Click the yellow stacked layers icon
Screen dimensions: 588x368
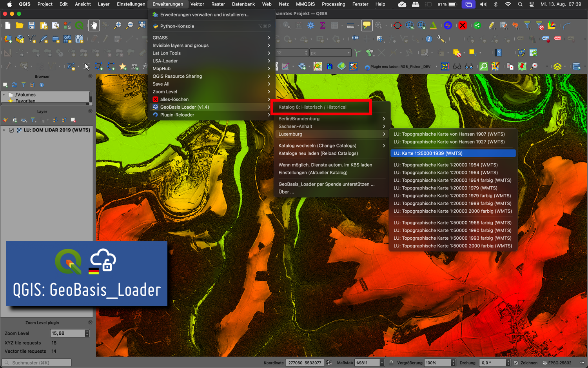coord(557,66)
